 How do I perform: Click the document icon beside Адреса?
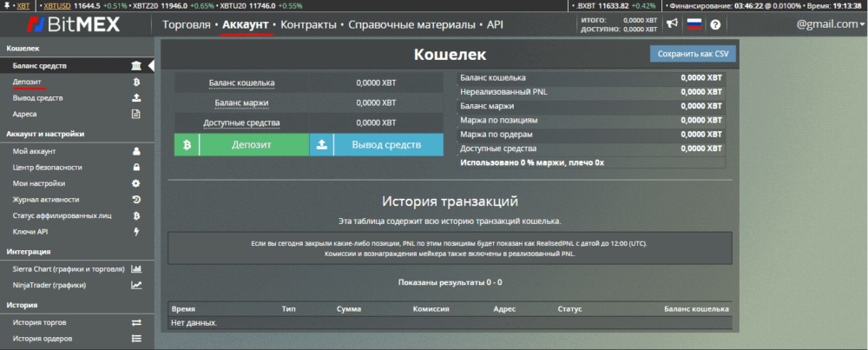[x=135, y=114]
